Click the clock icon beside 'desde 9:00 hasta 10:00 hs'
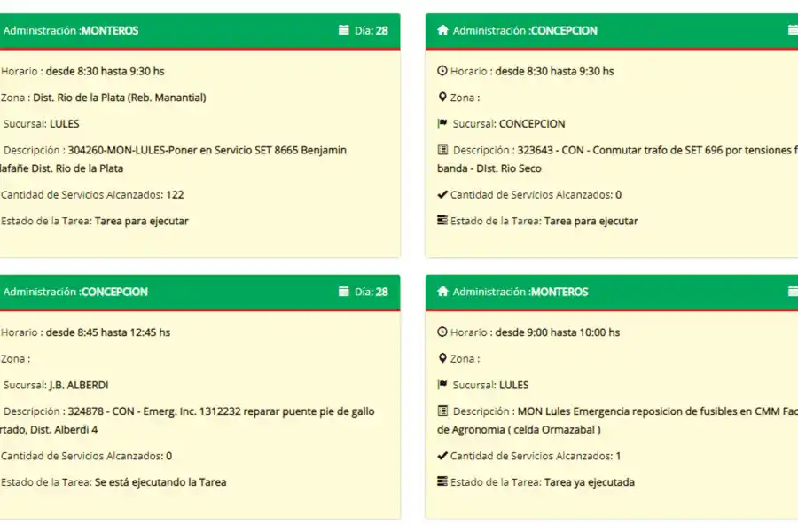The image size is (798, 532). [x=442, y=332]
